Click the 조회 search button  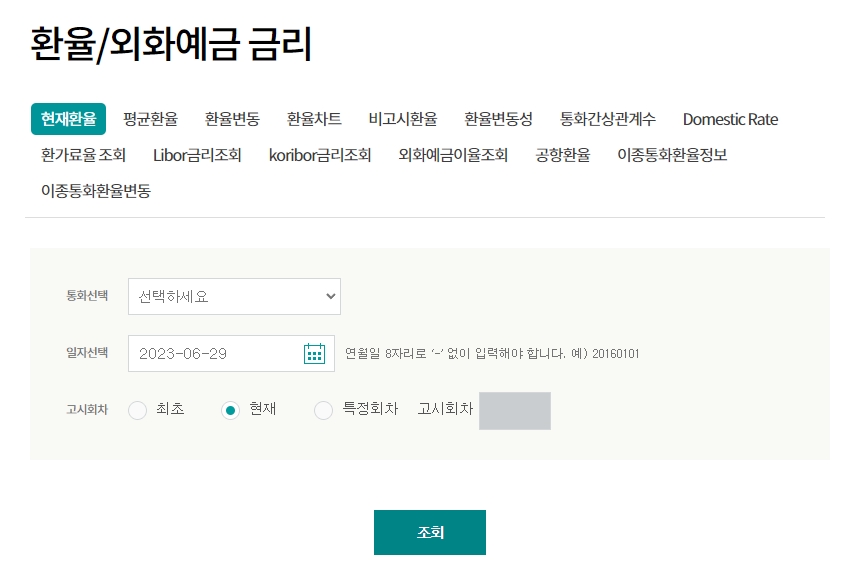[x=429, y=532]
